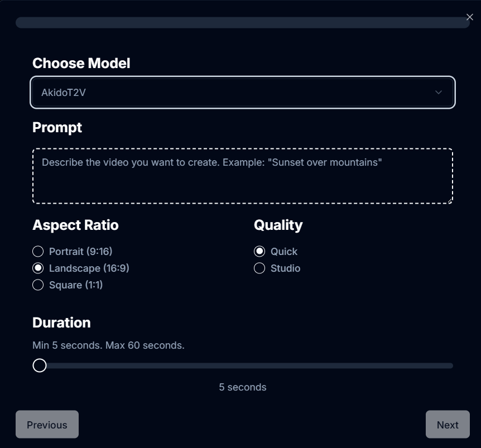Select the Landscape (16:9) radio circle

coord(38,268)
